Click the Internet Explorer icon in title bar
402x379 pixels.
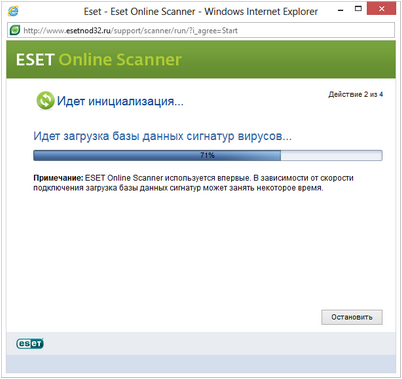[13, 11]
